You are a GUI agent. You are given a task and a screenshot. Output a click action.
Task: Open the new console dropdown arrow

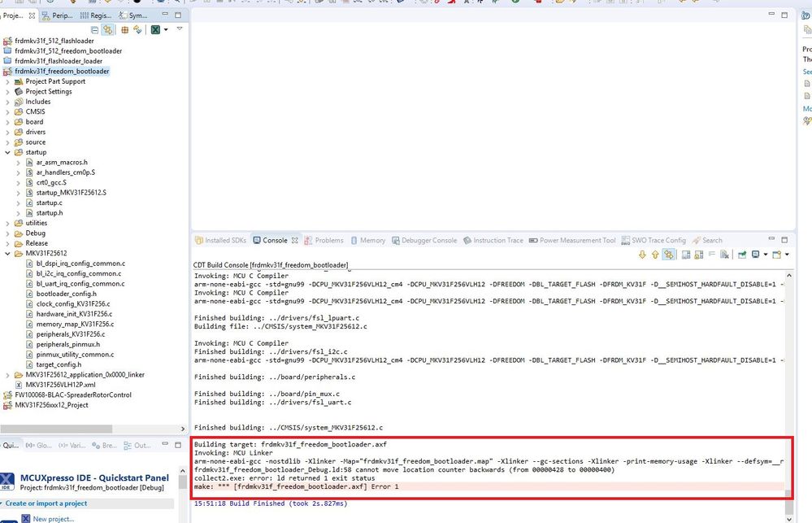tap(787, 255)
